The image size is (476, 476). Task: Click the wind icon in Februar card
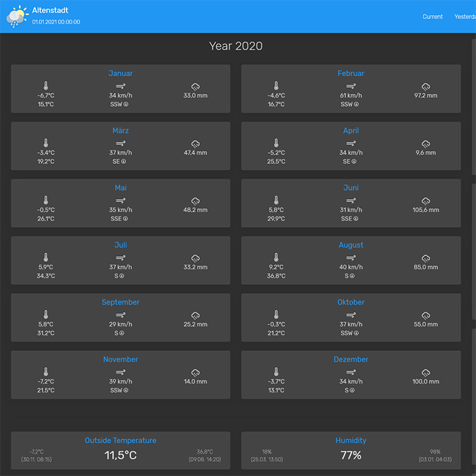pyautogui.click(x=351, y=86)
